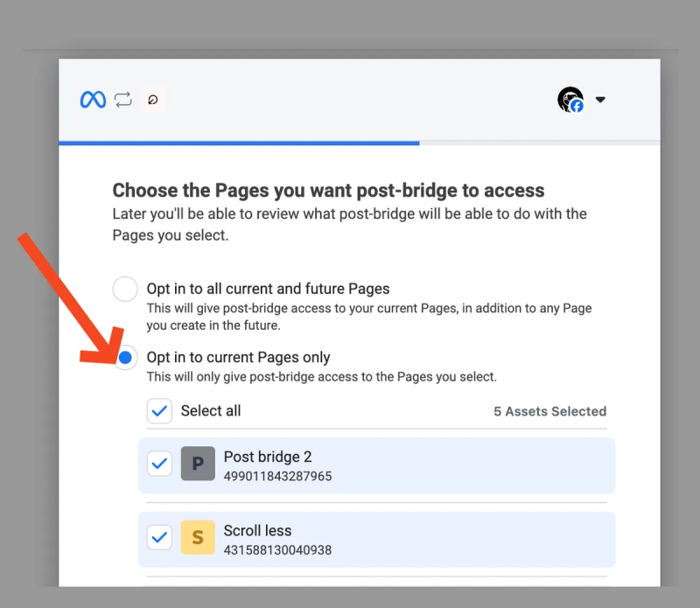Click the '5 Assets Selected' text
The height and width of the screenshot is (608, 700).
point(550,411)
